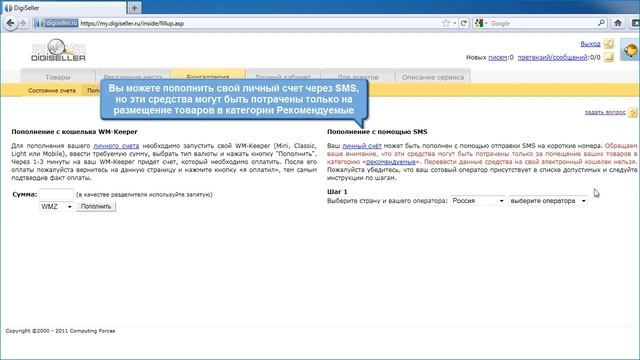Screen dimensions: 640x360
Task: Click the browser address bar URL
Action: (x=132, y=23)
